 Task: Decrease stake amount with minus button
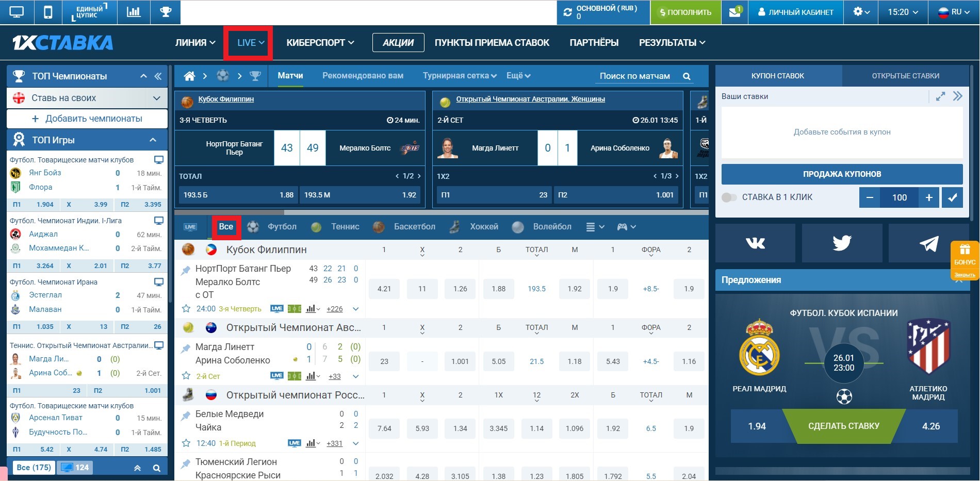coord(870,197)
